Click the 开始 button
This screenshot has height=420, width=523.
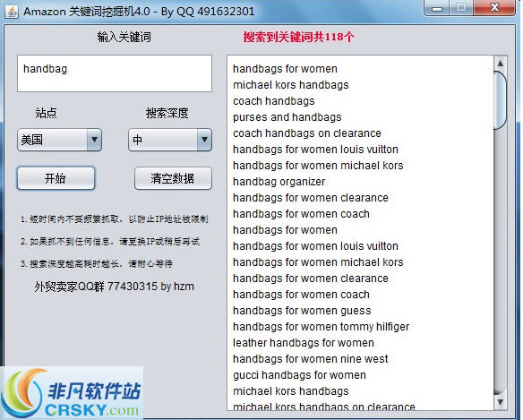[56, 178]
